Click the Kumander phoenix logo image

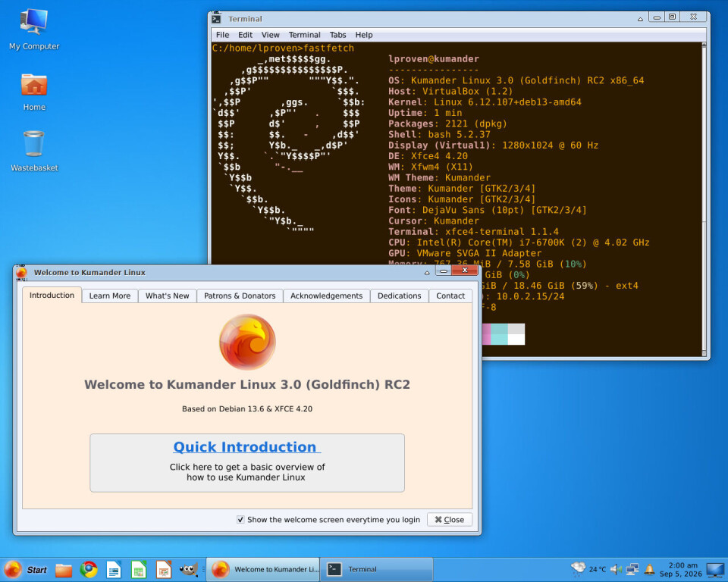coord(247,342)
